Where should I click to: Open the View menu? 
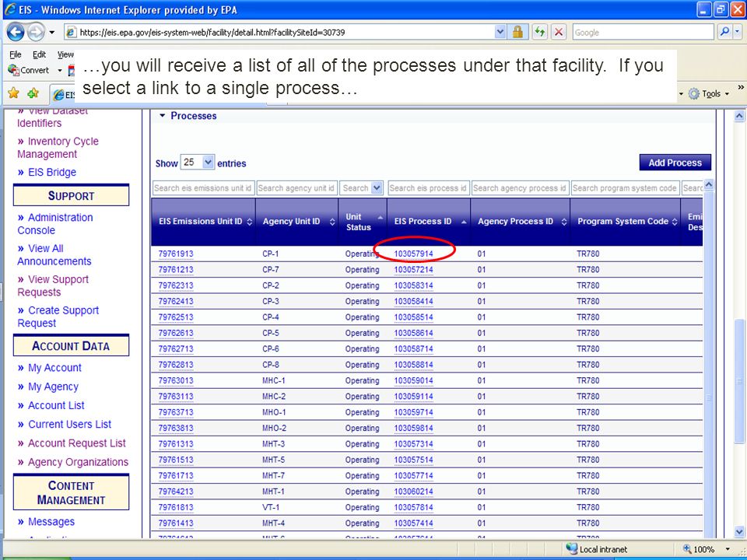[65, 54]
